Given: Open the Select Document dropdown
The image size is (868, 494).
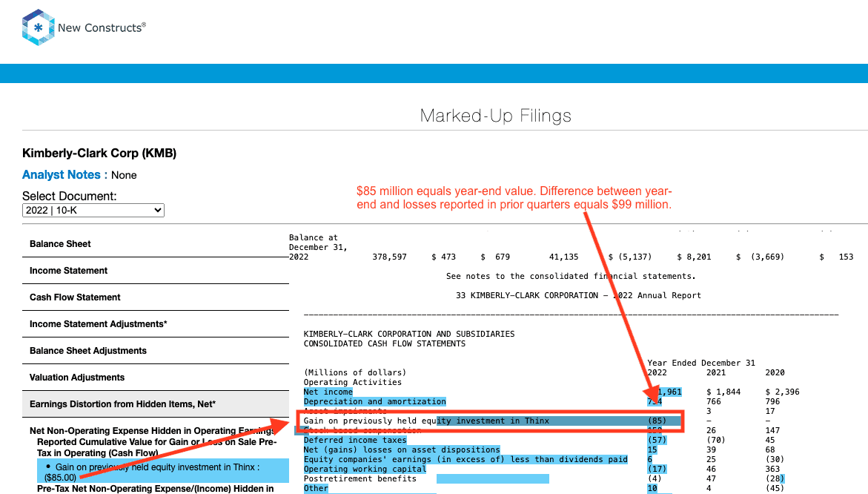Looking at the screenshot, I should tap(93, 211).
